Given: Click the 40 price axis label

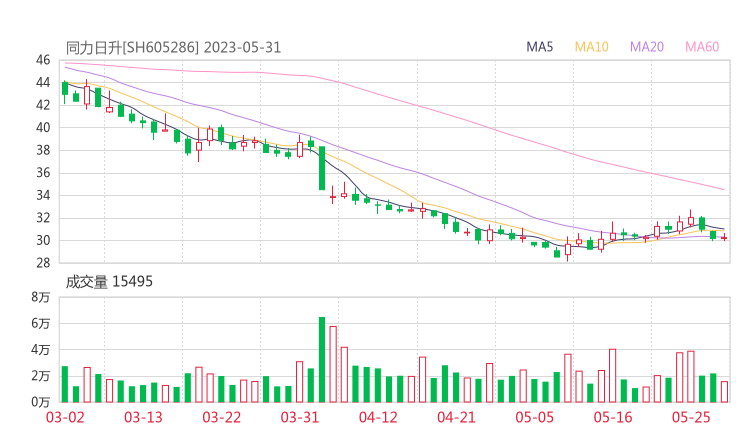Looking at the screenshot, I should pos(43,127).
